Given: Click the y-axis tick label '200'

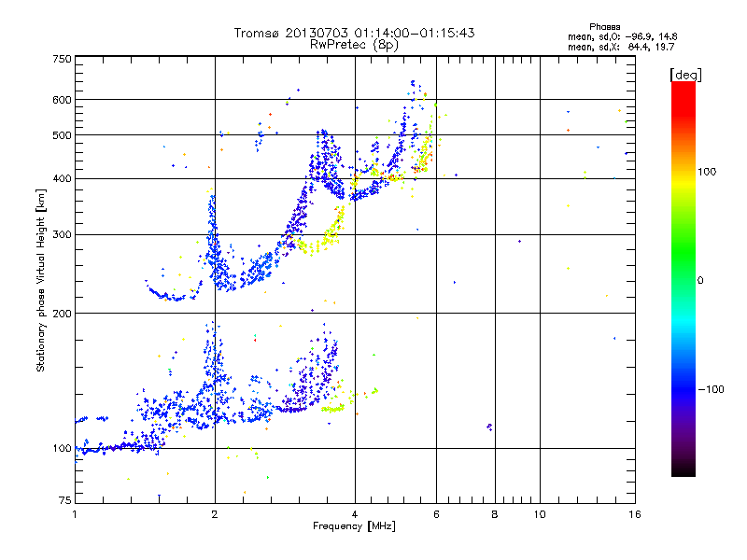Looking at the screenshot, I should pyautogui.click(x=62, y=314).
